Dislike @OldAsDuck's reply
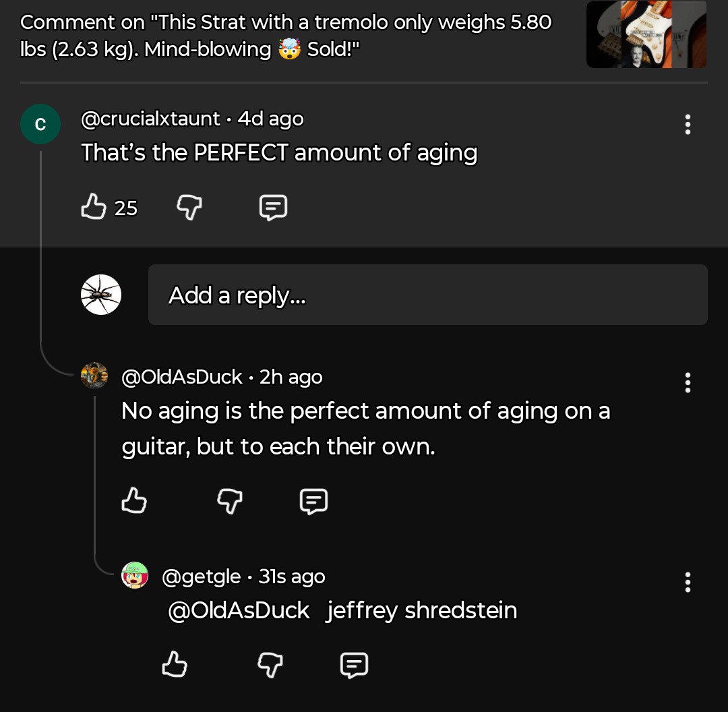 [x=229, y=501]
